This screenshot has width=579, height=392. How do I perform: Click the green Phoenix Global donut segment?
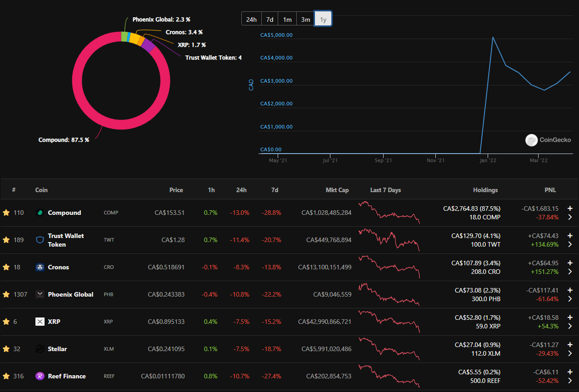pos(124,37)
